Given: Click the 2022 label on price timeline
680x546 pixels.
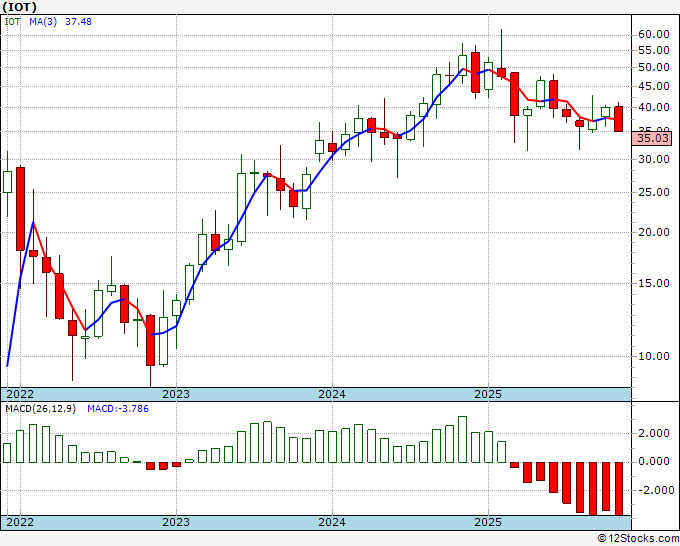Looking at the screenshot, I should pos(20,394).
